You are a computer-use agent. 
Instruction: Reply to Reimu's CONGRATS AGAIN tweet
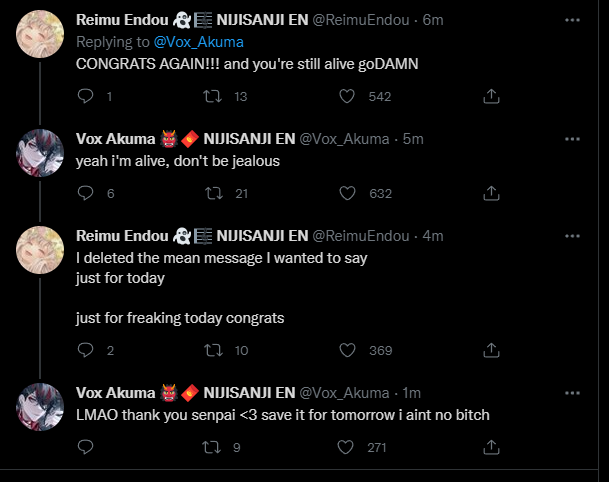(85, 96)
